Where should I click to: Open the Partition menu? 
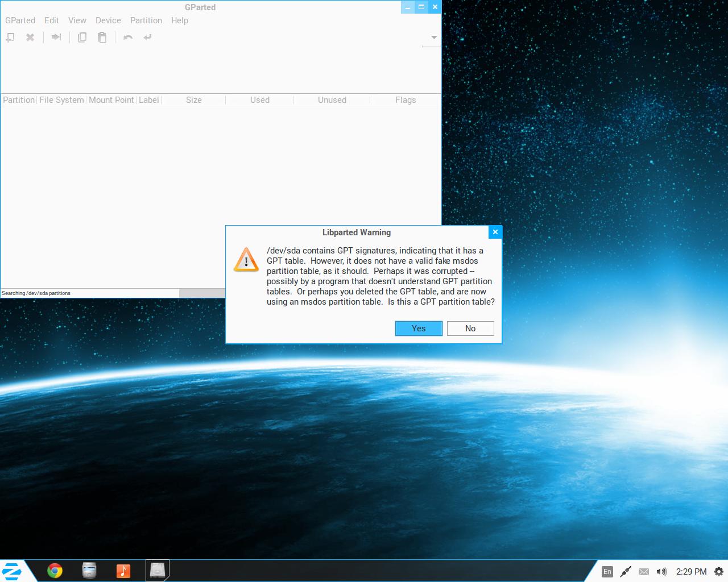(x=146, y=20)
